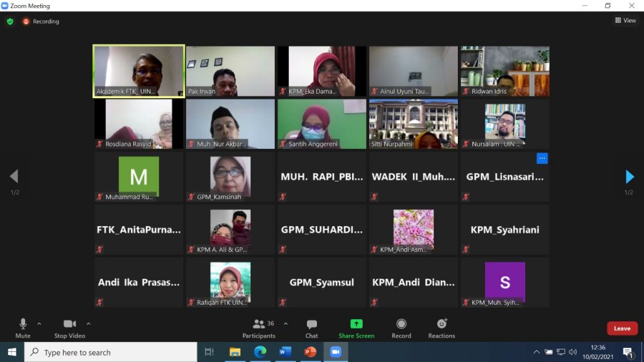This screenshot has width=644, height=362.
Task: Open Microsoft Edge from the taskbar
Action: pyautogui.click(x=260, y=352)
